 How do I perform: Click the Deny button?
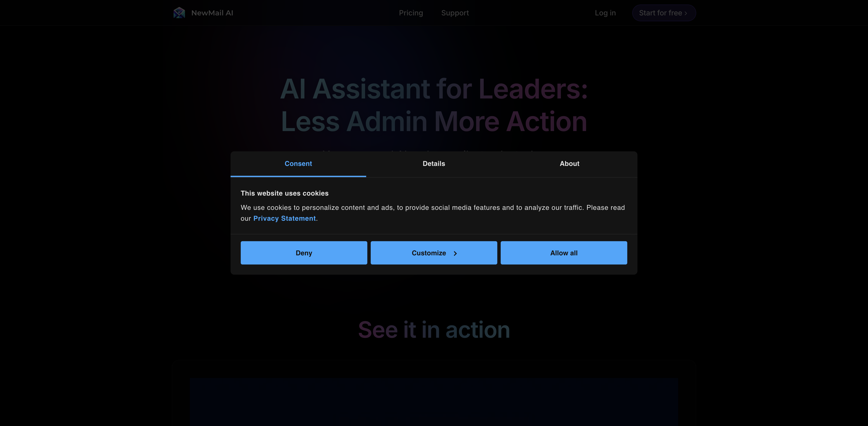tap(304, 252)
